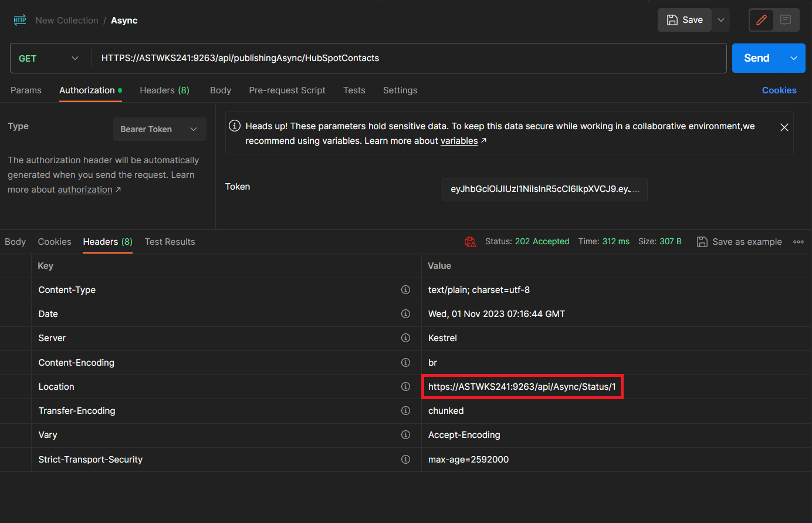Expand the Save options arrow
812x523 pixels.
(x=721, y=20)
